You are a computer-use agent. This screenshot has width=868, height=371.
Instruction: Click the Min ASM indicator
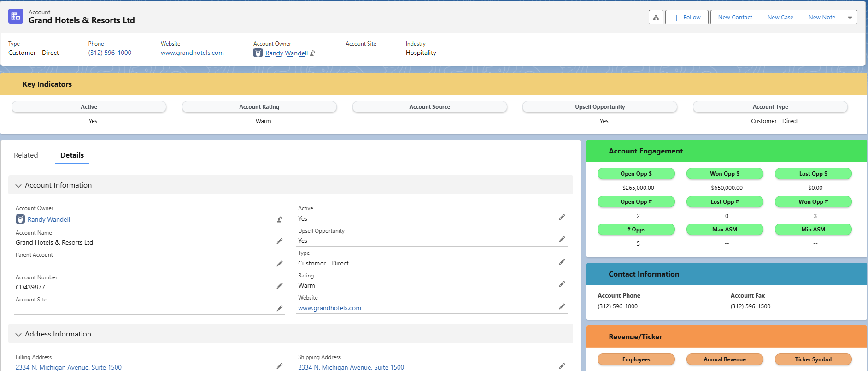point(813,230)
